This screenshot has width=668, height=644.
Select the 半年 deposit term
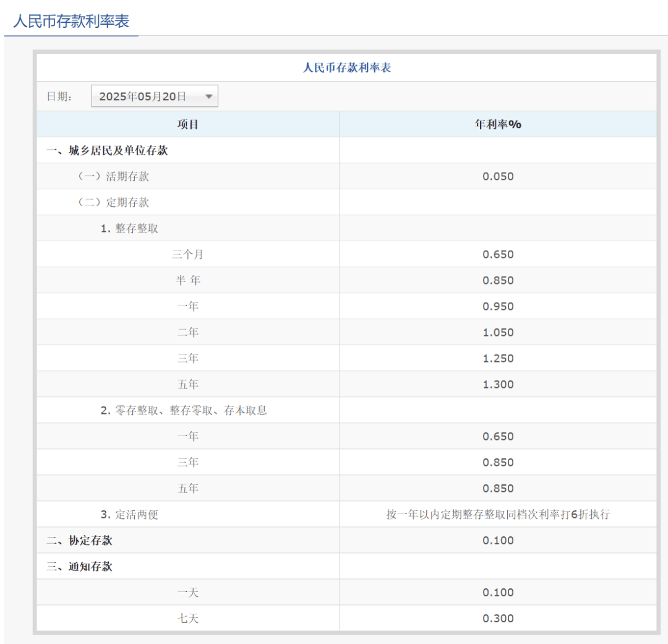click(x=188, y=280)
